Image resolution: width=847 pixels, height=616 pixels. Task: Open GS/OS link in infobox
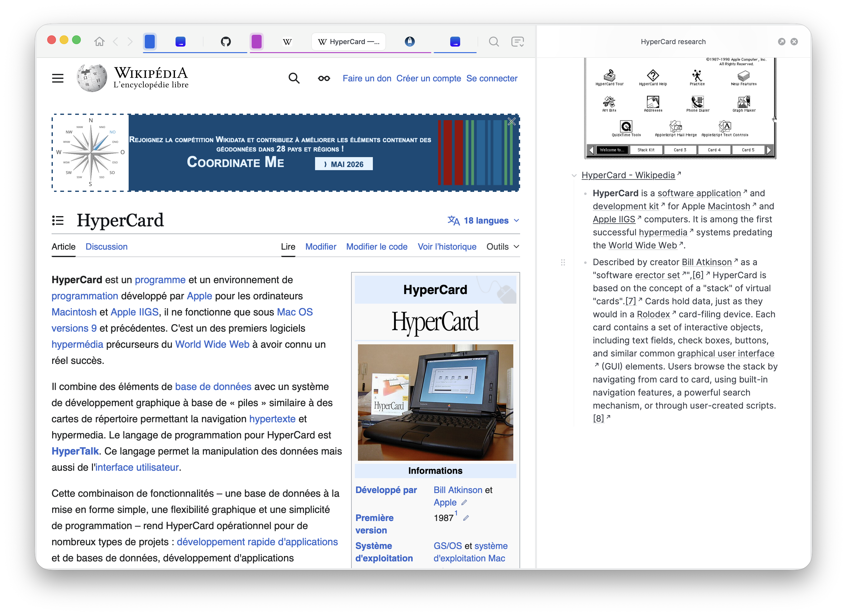447,546
